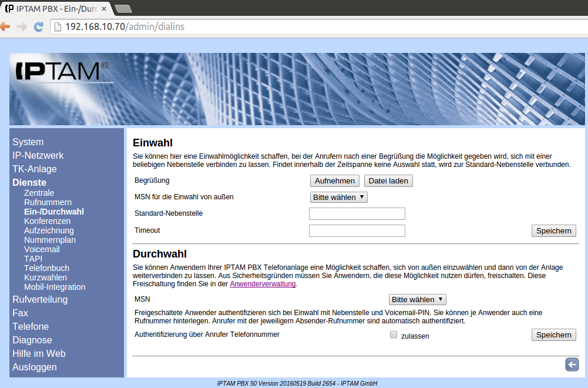This screenshot has width=588, height=388.
Task: Click Ausloggen to log out
Action: pos(35,367)
